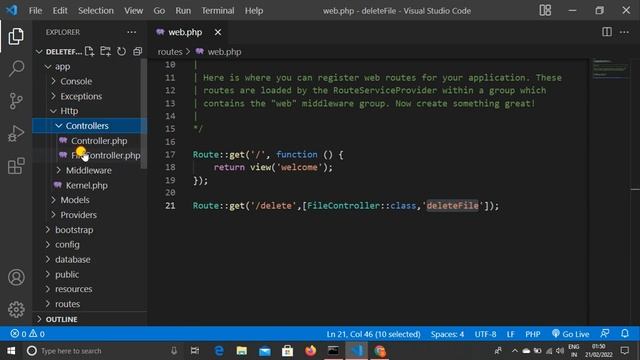Click errors and warnings count in status bar

click(28, 334)
